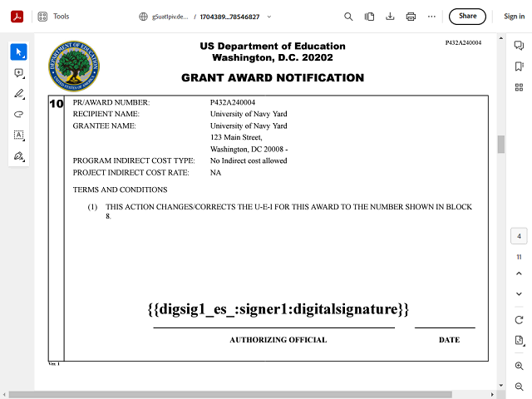Select the fill and sign pen tool
Viewport: 532px width, 399px height.
tap(18, 156)
